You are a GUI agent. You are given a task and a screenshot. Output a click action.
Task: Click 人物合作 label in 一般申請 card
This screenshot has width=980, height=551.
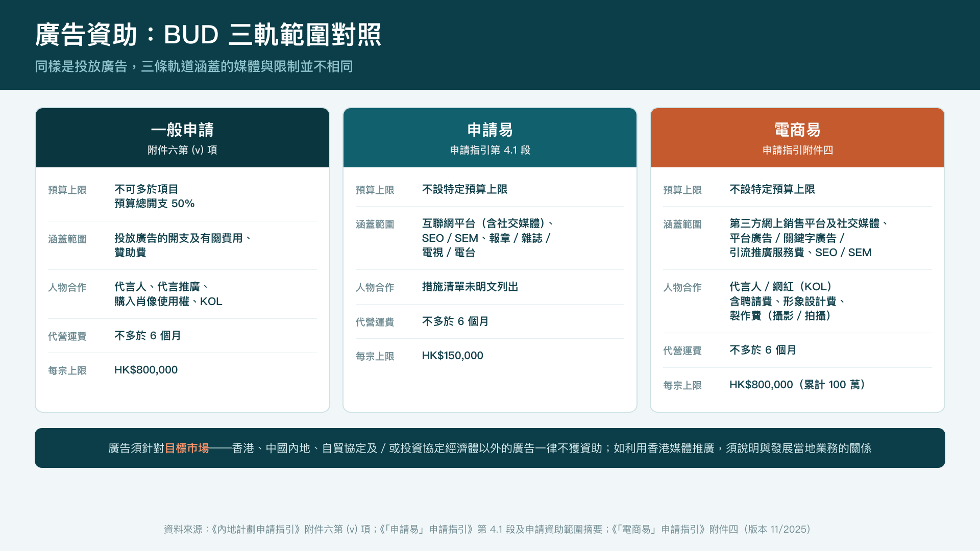pos(67,287)
